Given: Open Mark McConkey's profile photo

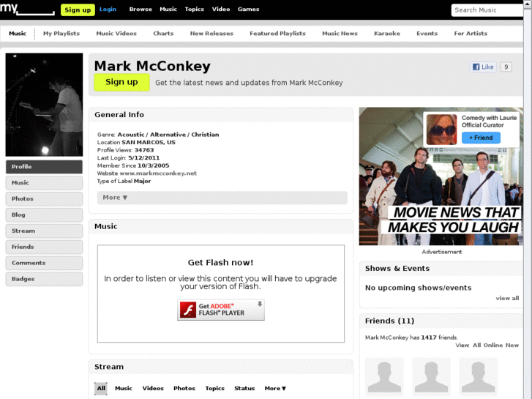Looking at the screenshot, I should 44,105.
